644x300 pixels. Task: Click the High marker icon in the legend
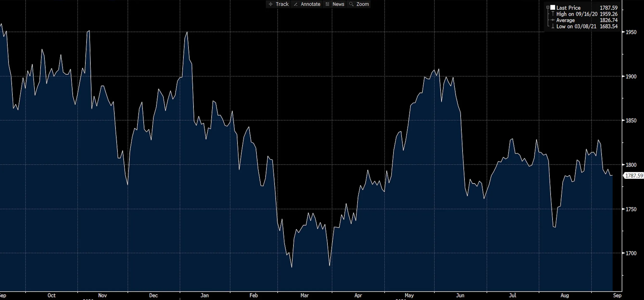point(553,14)
